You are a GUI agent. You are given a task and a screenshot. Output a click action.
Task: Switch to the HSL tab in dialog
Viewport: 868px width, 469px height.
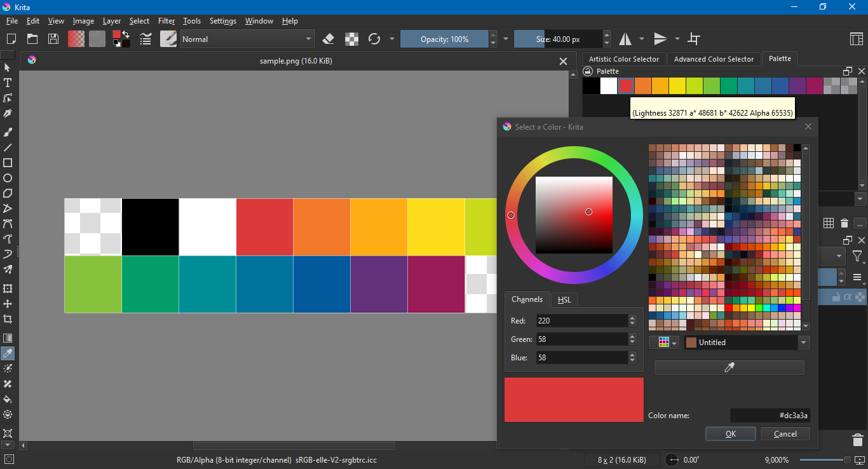tap(564, 299)
